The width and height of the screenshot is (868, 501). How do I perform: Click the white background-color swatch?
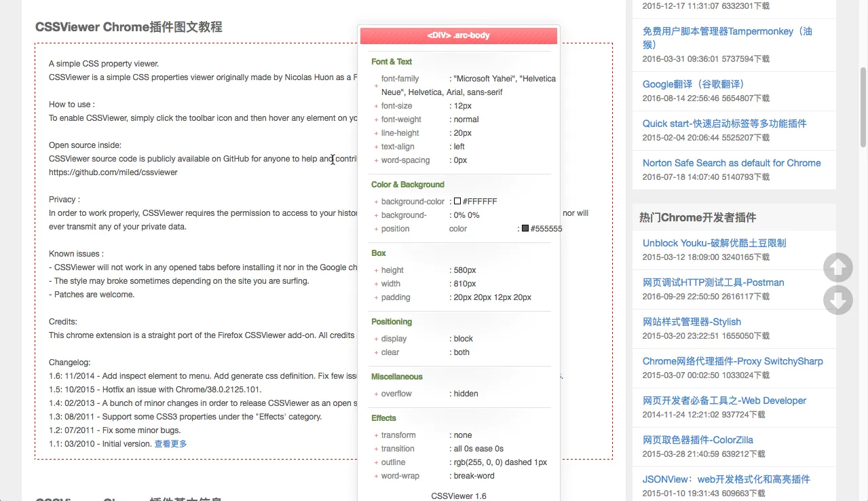pos(457,202)
